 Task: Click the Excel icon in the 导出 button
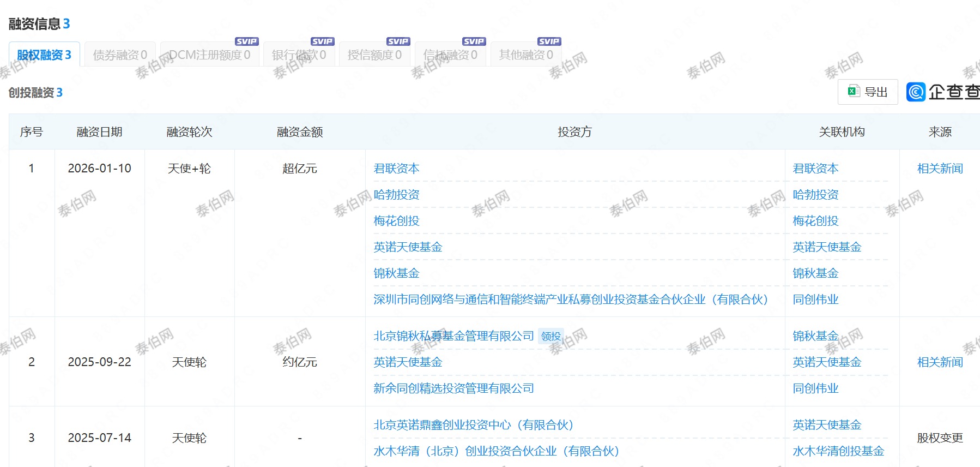coord(854,92)
